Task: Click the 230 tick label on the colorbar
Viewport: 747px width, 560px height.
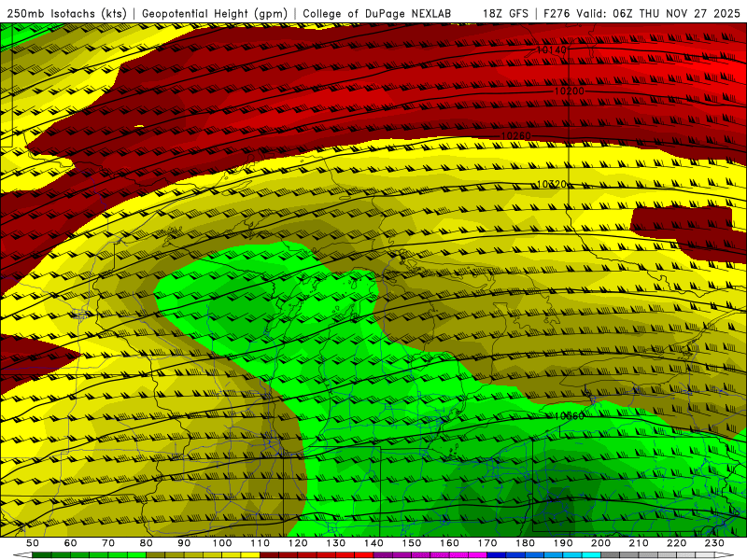Action: (x=715, y=543)
